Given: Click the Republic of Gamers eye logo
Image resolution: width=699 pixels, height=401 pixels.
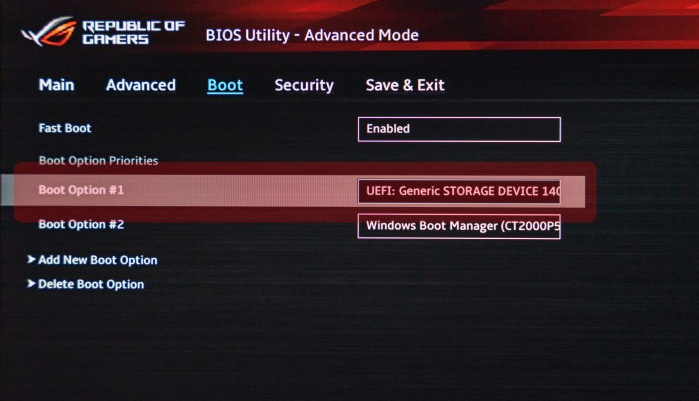Looking at the screenshot, I should tap(49, 31).
